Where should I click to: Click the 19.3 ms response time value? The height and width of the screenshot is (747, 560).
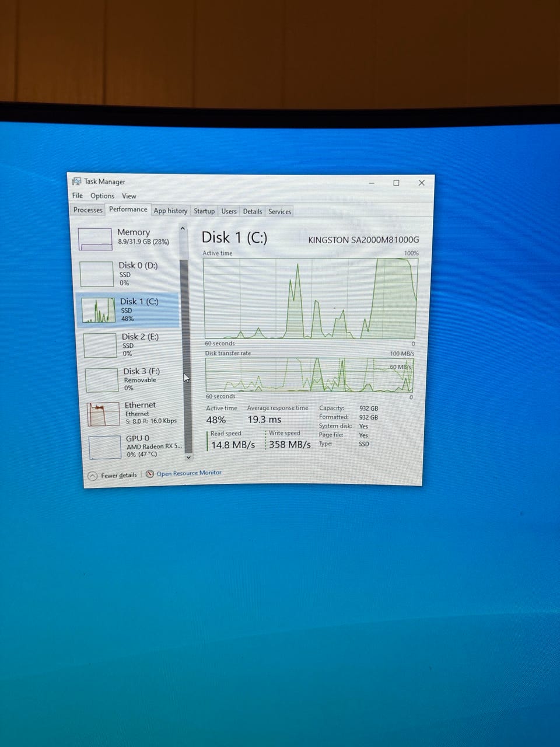coord(264,420)
